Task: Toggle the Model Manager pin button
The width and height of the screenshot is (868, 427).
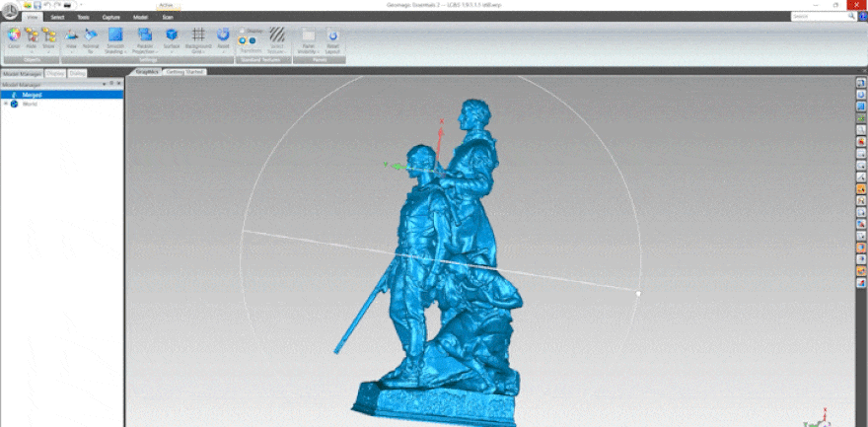Action: (111, 84)
